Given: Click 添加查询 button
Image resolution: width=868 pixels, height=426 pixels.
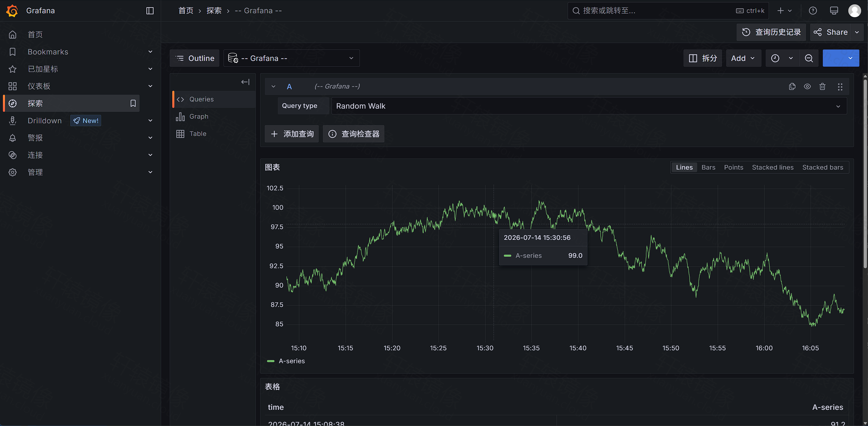Looking at the screenshot, I should (292, 134).
